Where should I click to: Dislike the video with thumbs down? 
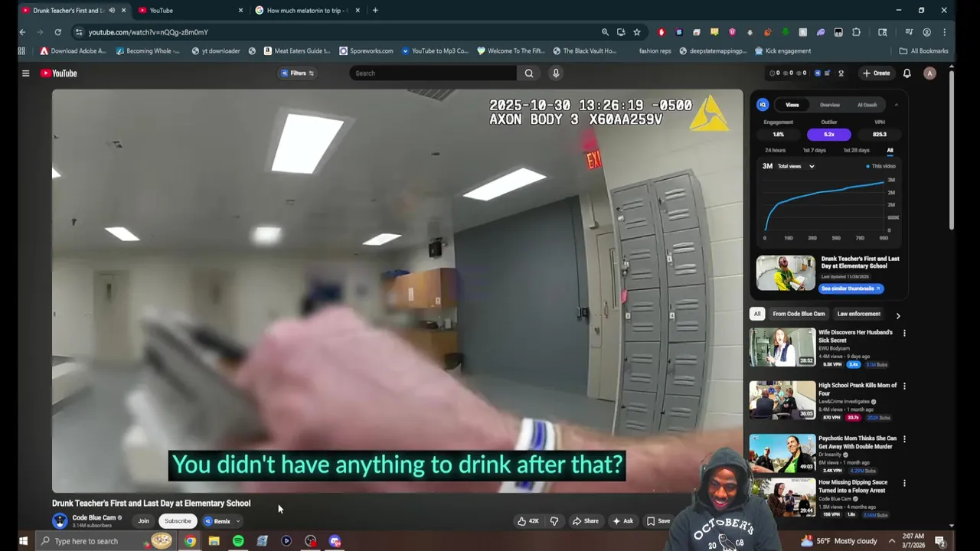click(554, 521)
